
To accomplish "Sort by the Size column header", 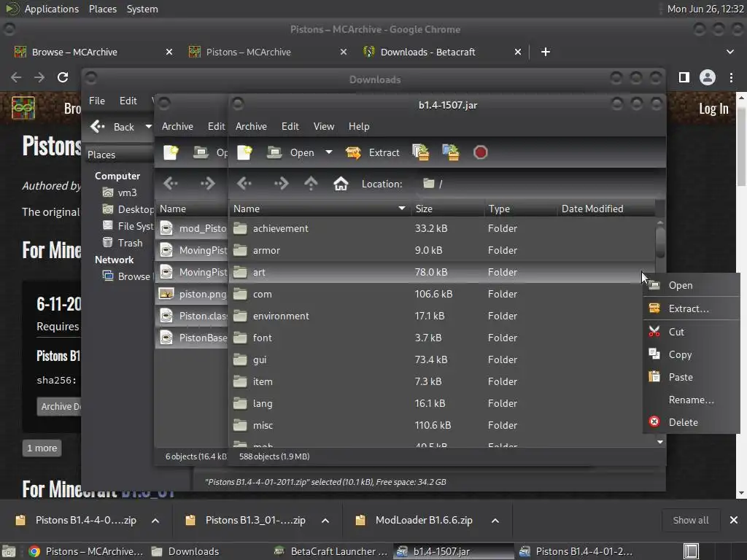I will pos(447,209).
